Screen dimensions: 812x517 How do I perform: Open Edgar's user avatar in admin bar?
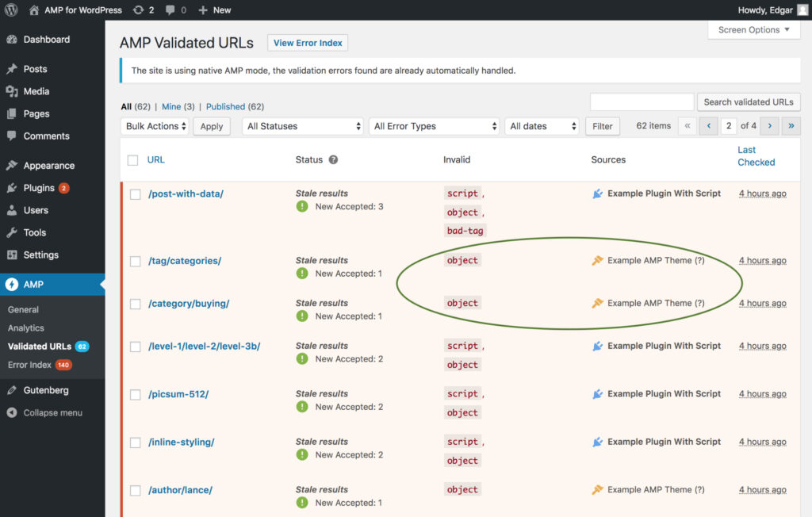(x=802, y=10)
